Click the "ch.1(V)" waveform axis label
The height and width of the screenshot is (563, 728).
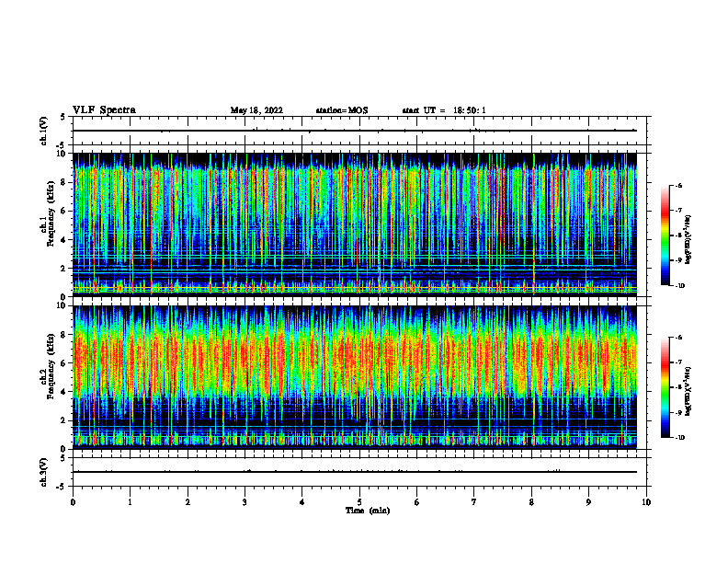pos(44,131)
